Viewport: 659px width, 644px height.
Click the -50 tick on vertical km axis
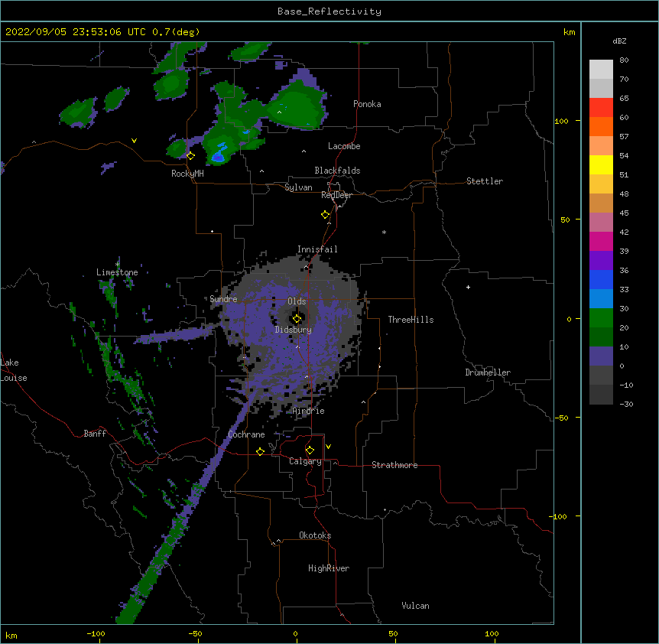click(x=561, y=418)
